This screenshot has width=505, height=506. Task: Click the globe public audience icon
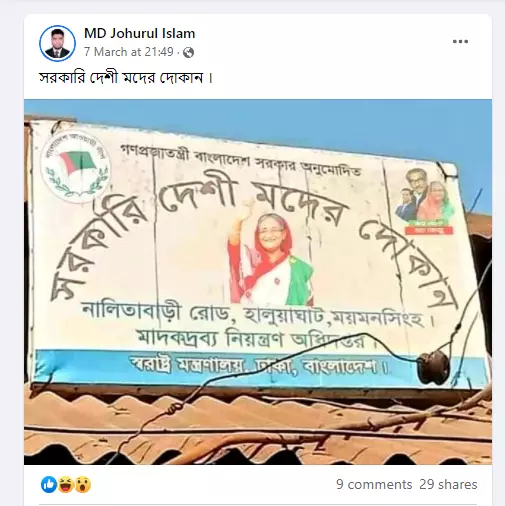(188, 52)
